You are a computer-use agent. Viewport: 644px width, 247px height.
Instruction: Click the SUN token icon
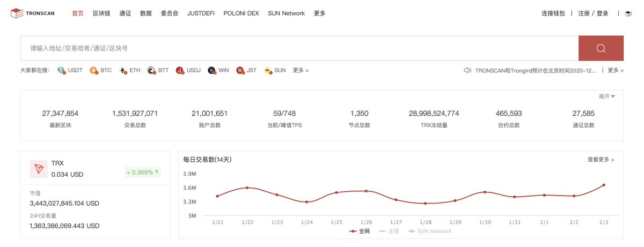point(268,70)
